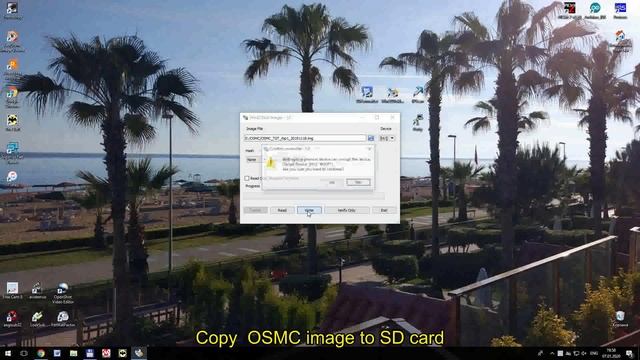Click the floppy disk icon on the taskbar
640x360 pixels.
click(90, 353)
